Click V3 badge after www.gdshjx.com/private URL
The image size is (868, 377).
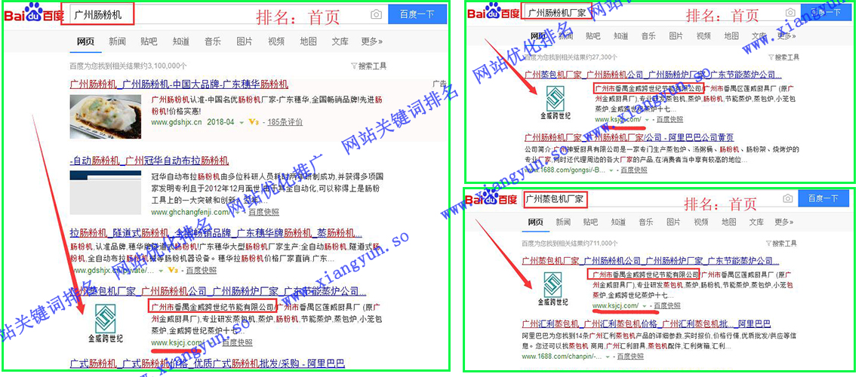coord(174,271)
